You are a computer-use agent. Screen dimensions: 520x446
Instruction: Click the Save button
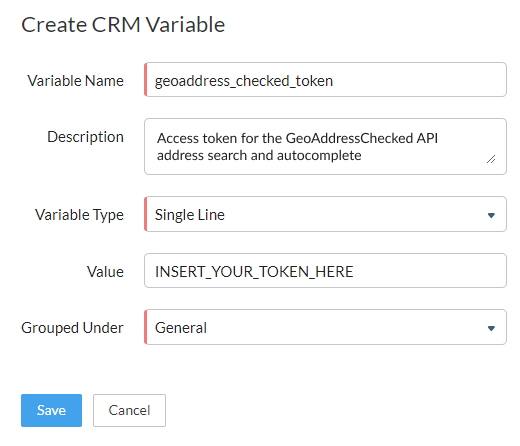(x=51, y=410)
